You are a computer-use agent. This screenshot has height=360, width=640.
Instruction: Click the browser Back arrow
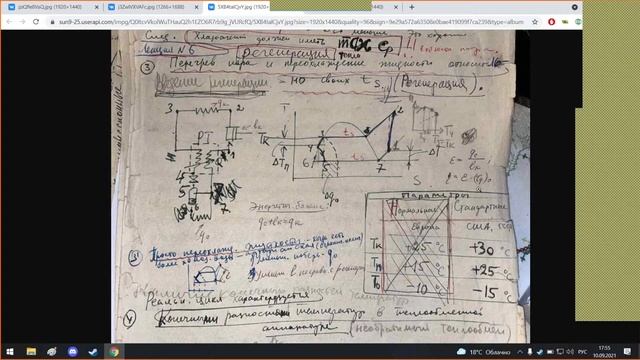9,22
